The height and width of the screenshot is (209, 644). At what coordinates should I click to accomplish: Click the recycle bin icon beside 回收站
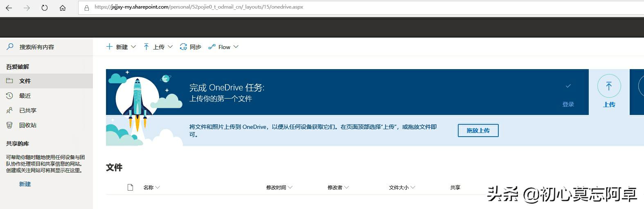9,125
